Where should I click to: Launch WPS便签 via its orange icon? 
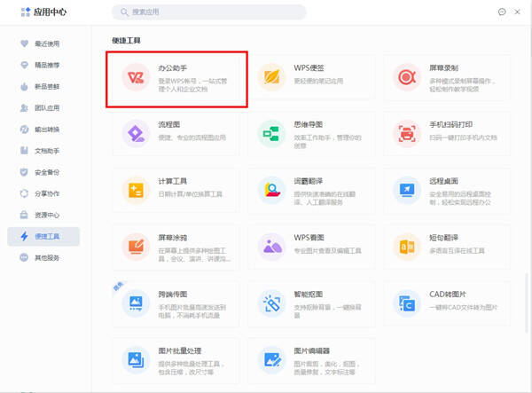click(x=271, y=77)
